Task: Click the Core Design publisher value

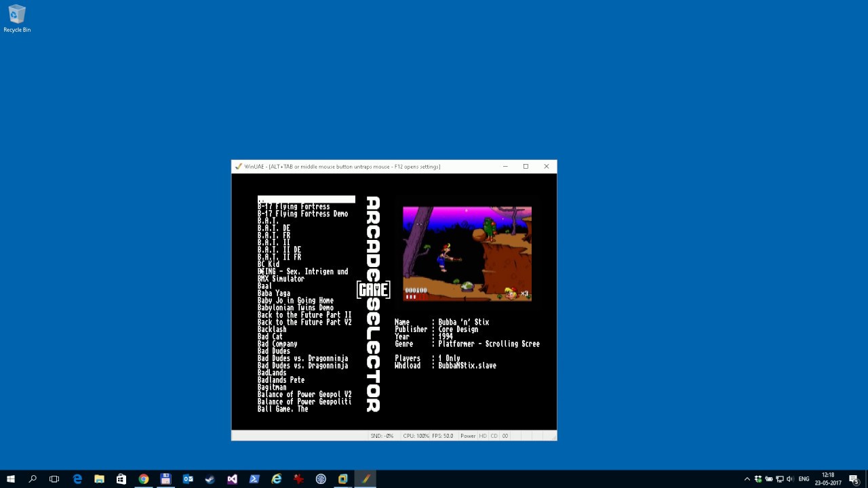Action: [x=458, y=329]
